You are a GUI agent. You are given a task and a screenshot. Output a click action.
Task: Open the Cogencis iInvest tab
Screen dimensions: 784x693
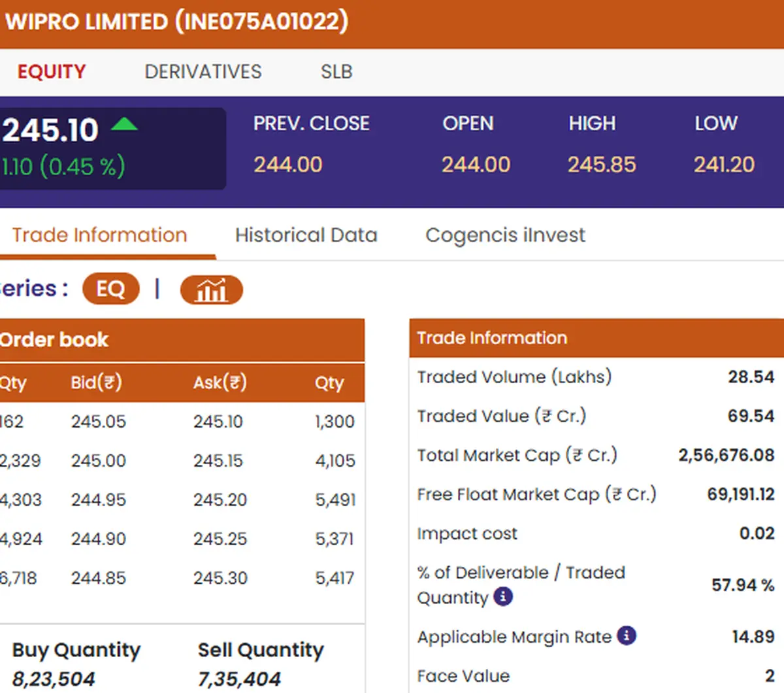(505, 235)
